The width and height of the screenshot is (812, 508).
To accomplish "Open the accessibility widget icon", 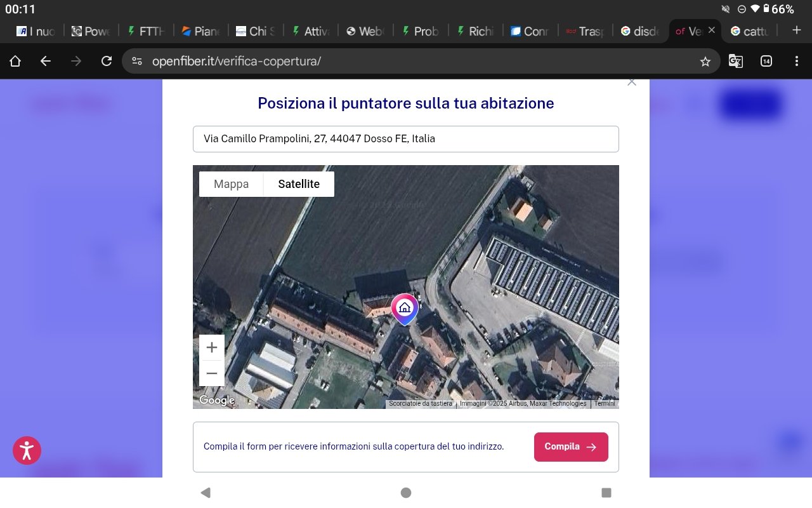I will 27,450.
